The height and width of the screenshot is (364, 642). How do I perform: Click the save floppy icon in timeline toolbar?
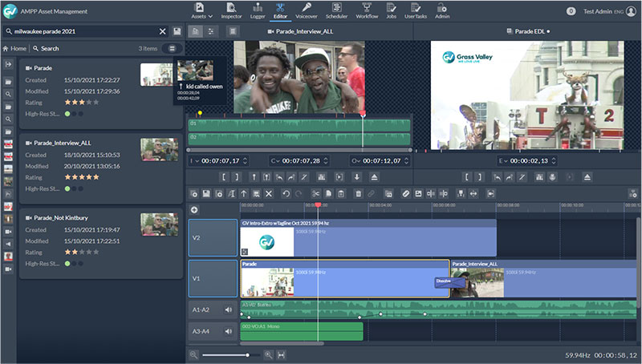tap(206, 193)
